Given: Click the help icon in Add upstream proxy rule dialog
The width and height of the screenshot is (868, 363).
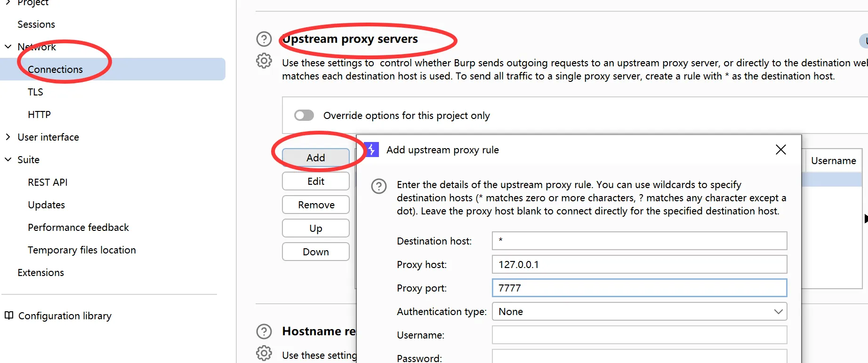Looking at the screenshot, I should pyautogui.click(x=379, y=186).
